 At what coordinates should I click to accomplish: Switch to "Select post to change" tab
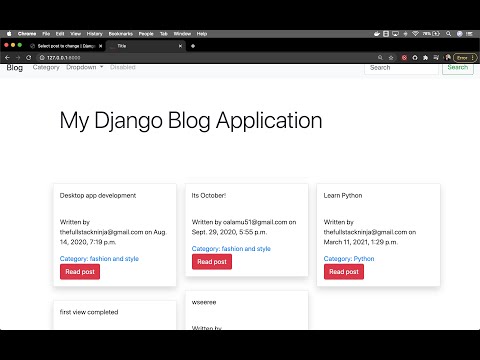pos(66,46)
